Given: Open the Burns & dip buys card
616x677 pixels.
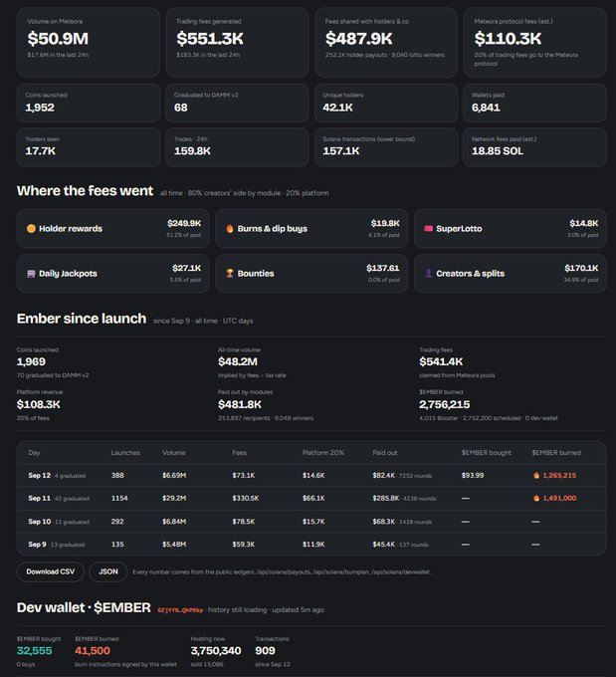Looking at the screenshot, I should [x=311, y=228].
